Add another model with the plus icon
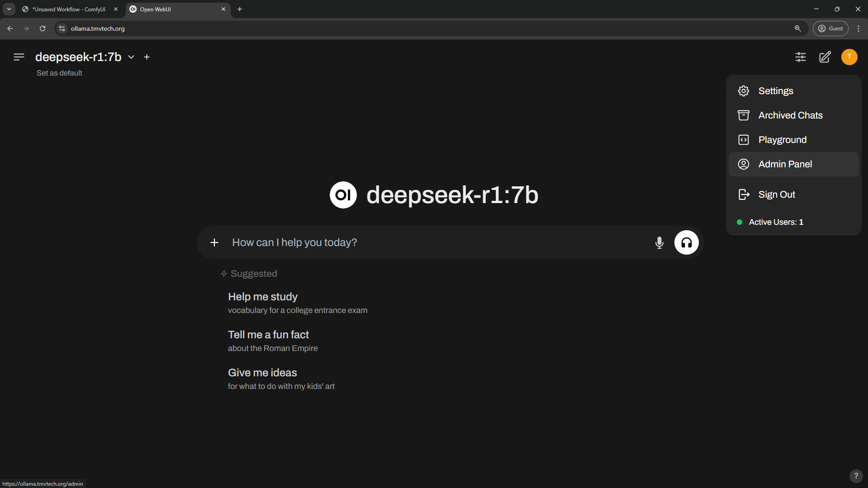Screen dimensions: 868x488 click(x=147, y=57)
